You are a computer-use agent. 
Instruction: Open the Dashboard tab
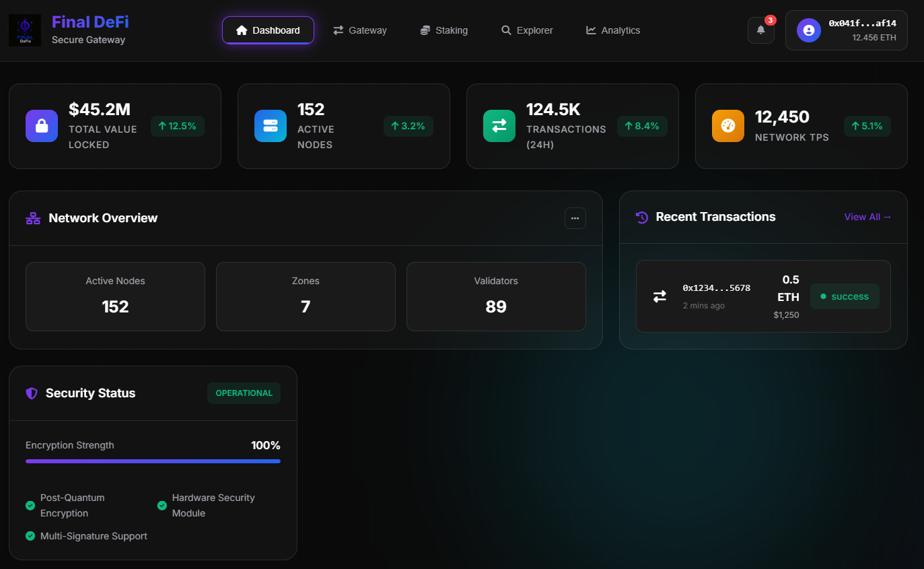click(x=268, y=30)
